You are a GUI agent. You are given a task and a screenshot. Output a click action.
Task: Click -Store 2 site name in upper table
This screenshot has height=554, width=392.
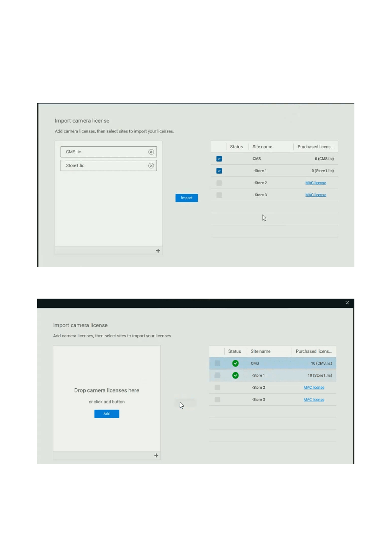260,183
